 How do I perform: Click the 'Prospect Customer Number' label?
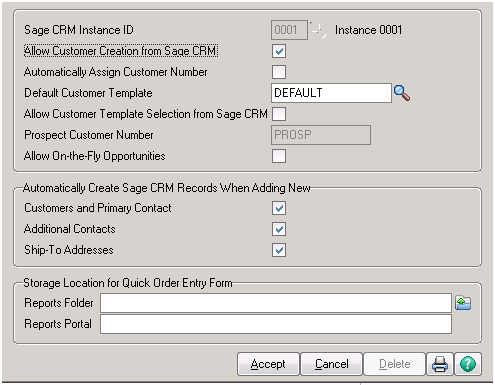pos(89,135)
